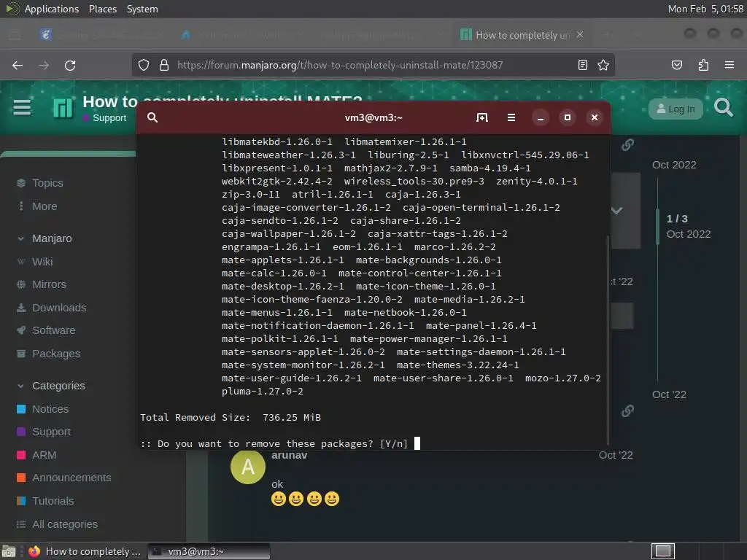
Task: Click the Firefox forward arrow
Action: tap(44, 65)
